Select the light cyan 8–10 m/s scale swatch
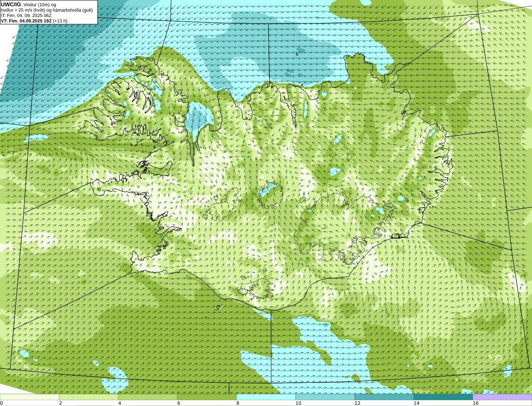Screen dimensions: 532x406 coord(266,397)
